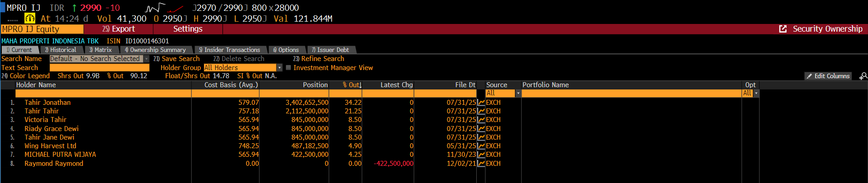Select the Options tab

point(286,50)
